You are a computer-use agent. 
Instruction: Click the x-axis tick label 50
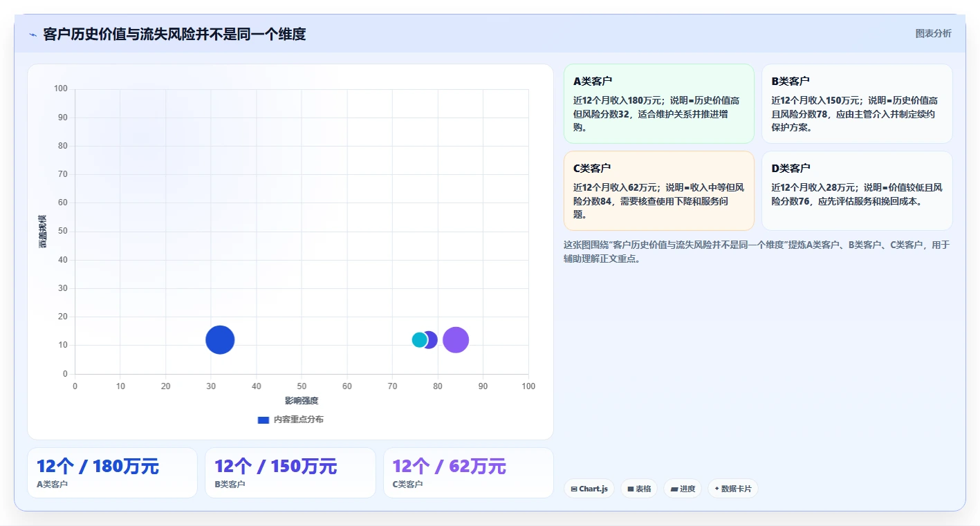tap(302, 386)
